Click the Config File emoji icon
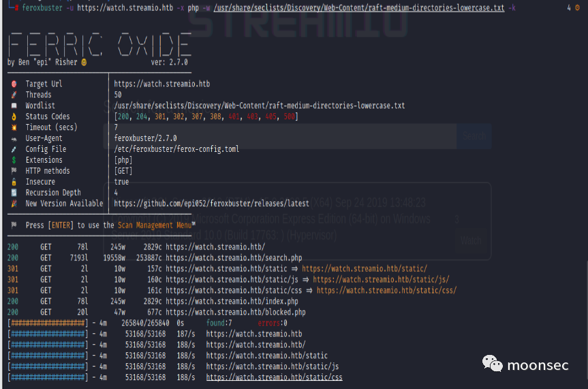Image resolution: width=588 pixels, height=389 pixels. tap(14, 149)
